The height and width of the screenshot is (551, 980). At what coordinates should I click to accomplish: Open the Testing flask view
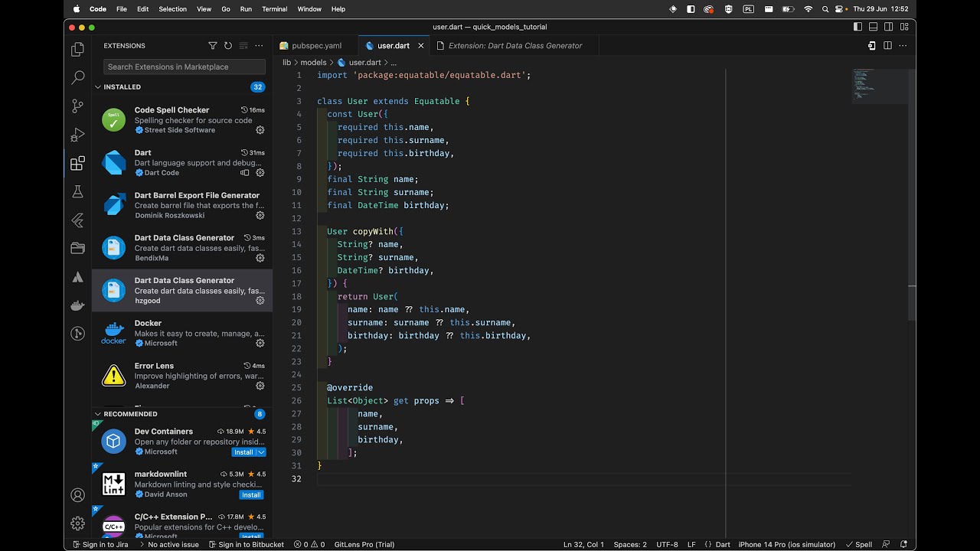[77, 192]
